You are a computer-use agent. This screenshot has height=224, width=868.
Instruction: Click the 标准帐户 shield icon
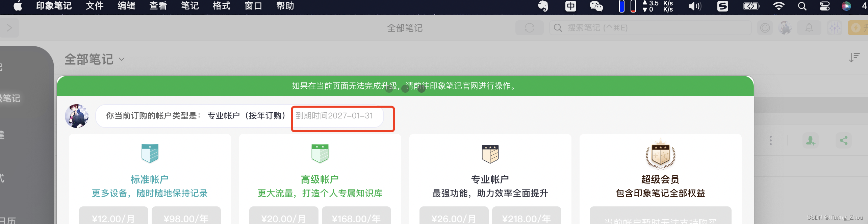[150, 154]
